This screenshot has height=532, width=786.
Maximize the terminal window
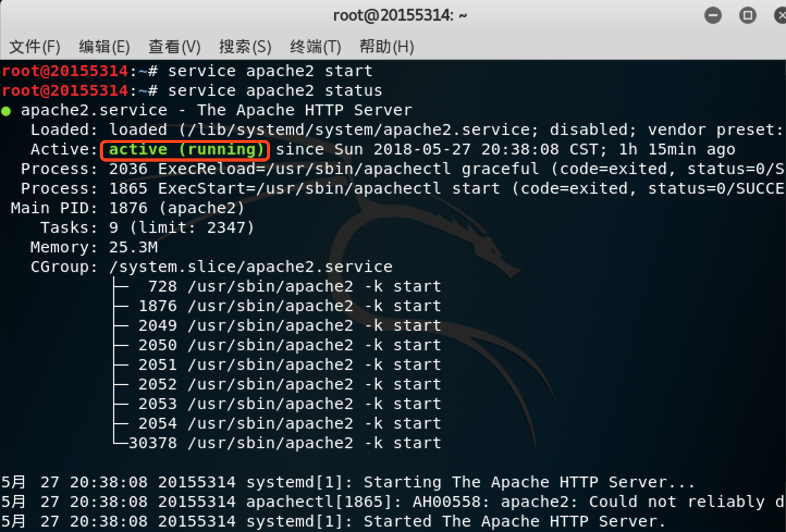pyautogui.click(x=748, y=15)
